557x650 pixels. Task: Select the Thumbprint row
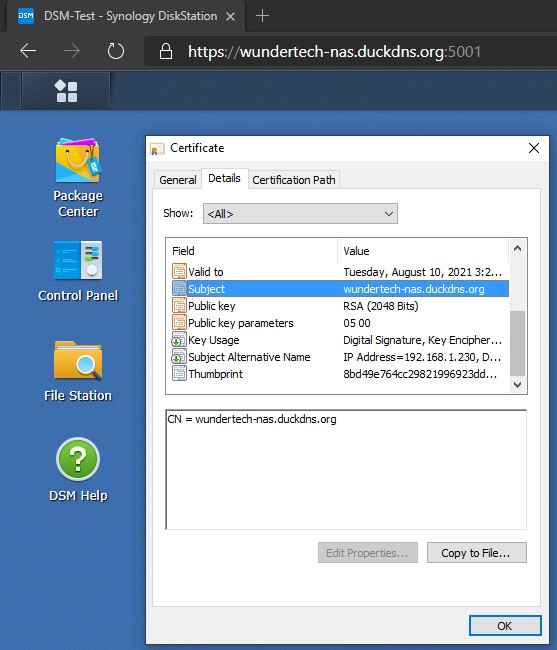coord(340,374)
